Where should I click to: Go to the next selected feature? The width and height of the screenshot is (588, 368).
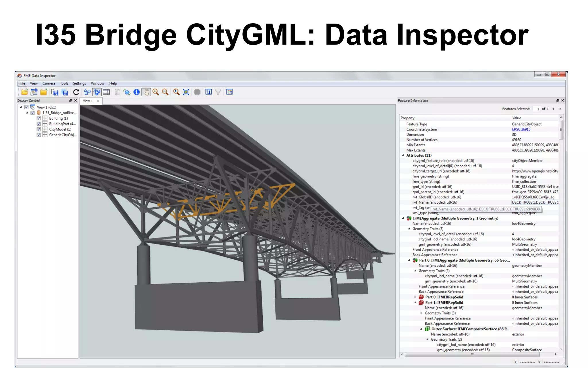pos(560,109)
